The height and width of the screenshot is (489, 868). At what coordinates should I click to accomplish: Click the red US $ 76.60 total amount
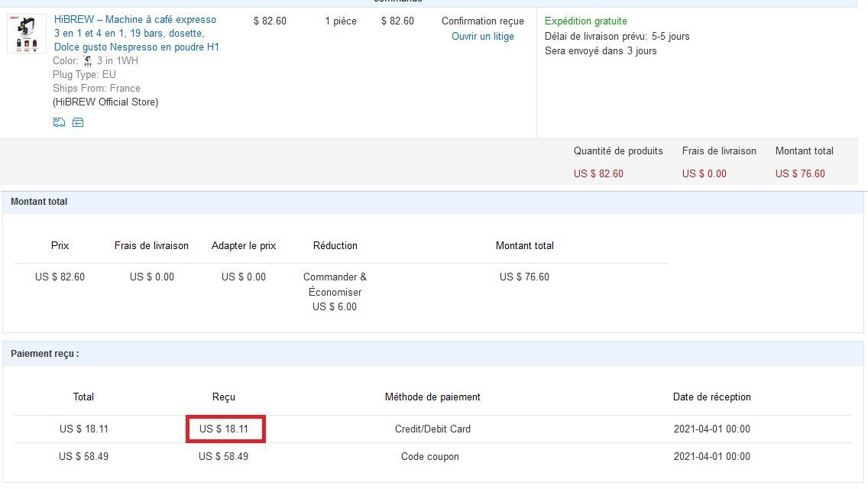[x=800, y=174]
